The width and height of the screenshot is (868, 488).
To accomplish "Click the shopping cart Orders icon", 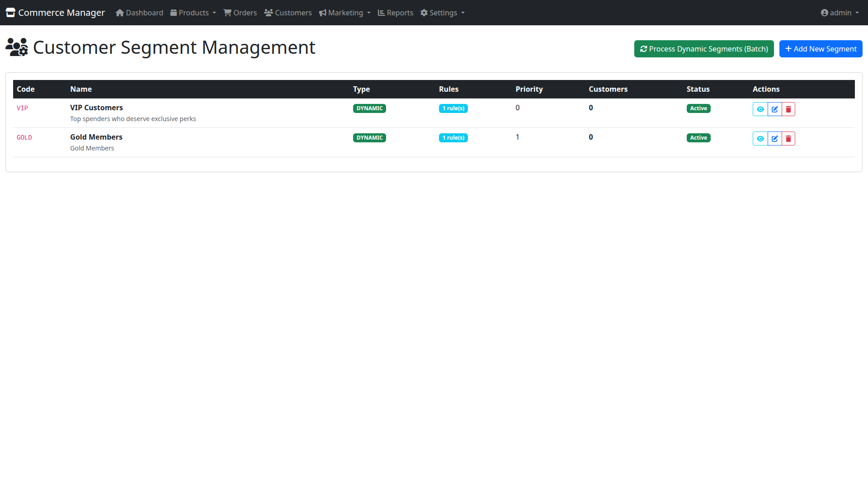I will [227, 12].
